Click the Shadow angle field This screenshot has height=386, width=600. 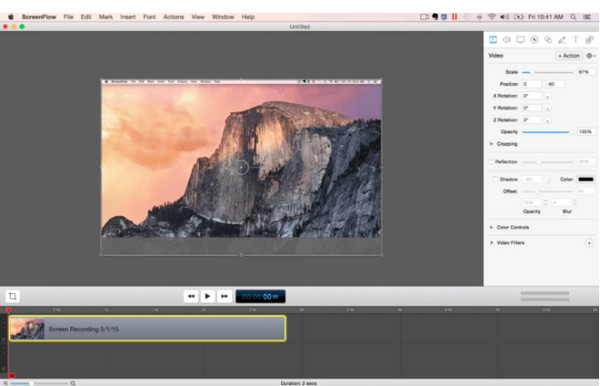(x=532, y=179)
